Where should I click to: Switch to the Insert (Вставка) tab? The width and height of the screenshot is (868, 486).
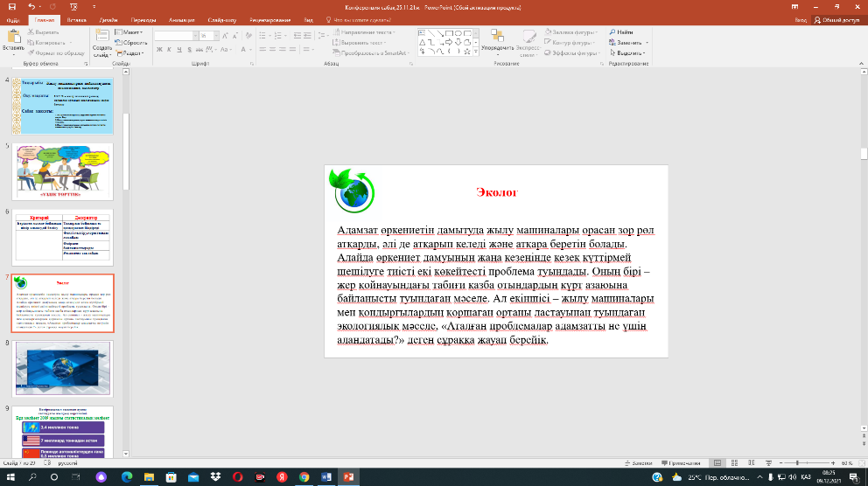[76, 18]
